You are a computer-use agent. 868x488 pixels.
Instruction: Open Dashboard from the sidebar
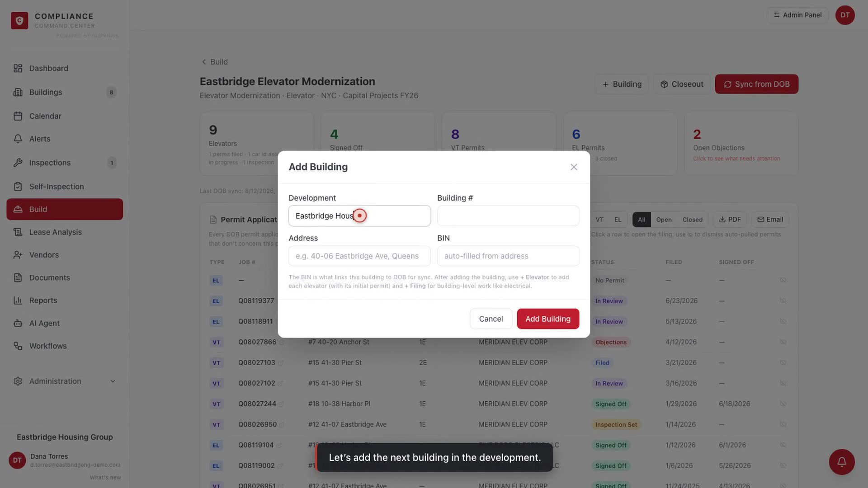[65, 68]
